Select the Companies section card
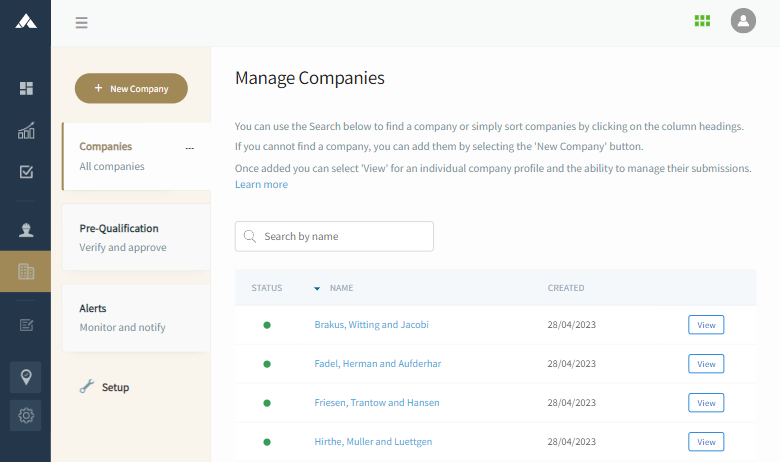780x462 pixels. pos(137,156)
